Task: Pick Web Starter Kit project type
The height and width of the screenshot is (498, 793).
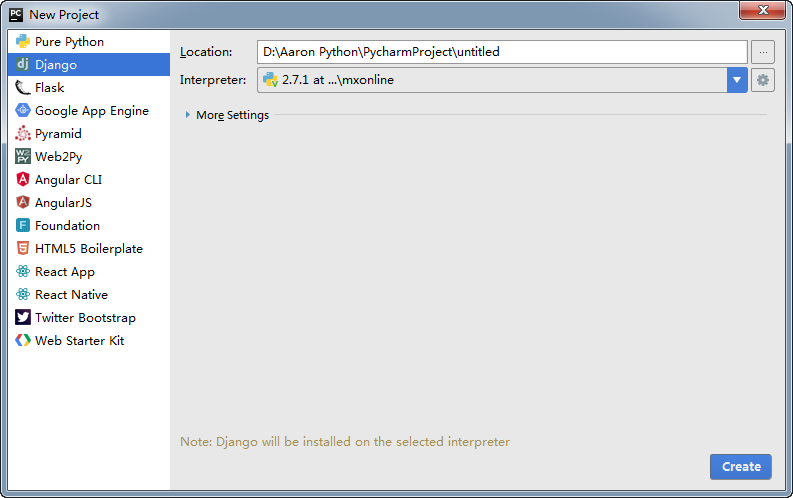Action: pyautogui.click(x=89, y=340)
